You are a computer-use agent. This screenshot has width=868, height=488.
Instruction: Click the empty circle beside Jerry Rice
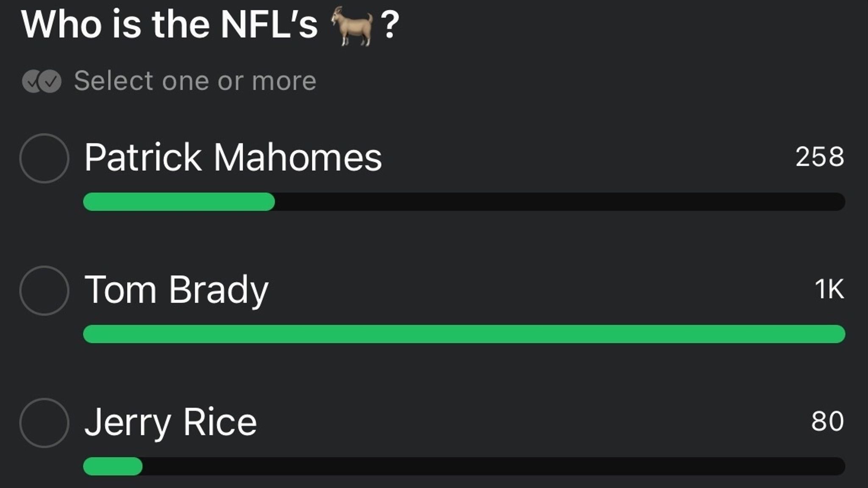(x=44, y=421)
